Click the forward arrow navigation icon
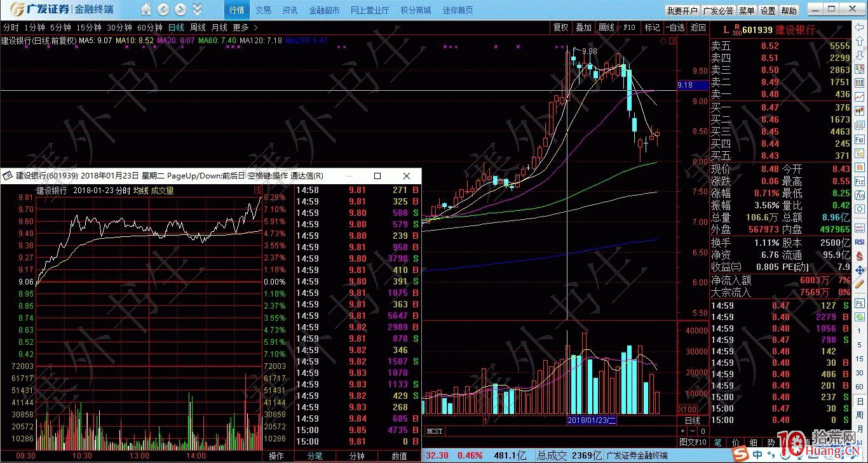 pos(180,10)
